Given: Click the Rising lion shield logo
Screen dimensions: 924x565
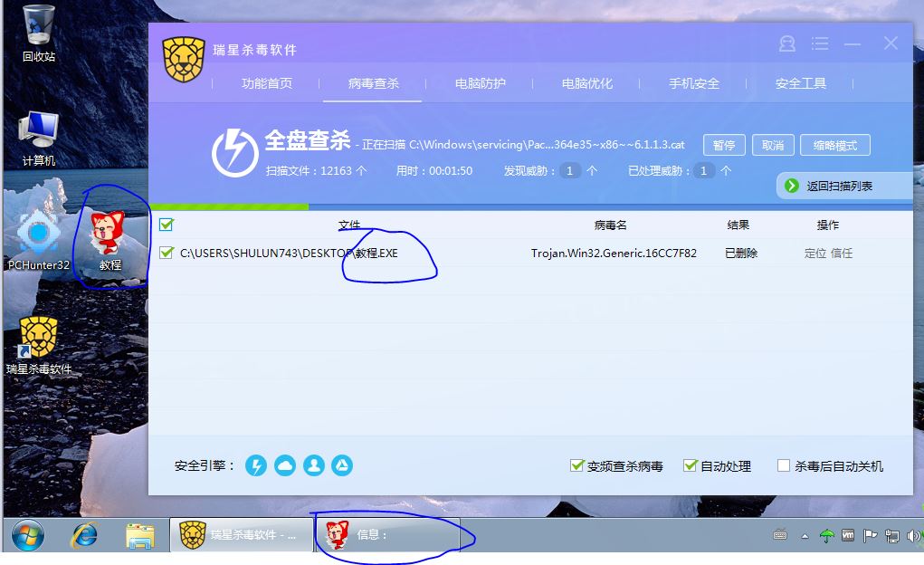Looking at the screenshot, I should [184, 59].
